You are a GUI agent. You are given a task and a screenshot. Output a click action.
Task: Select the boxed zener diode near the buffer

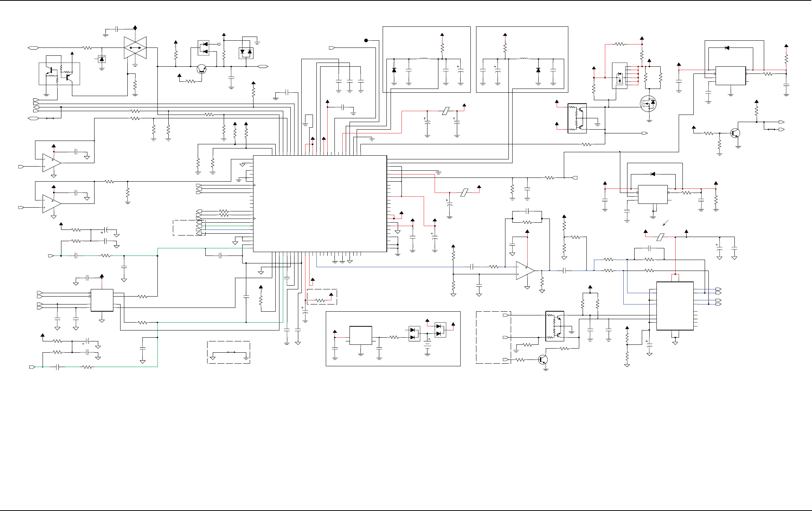[102, 59]
